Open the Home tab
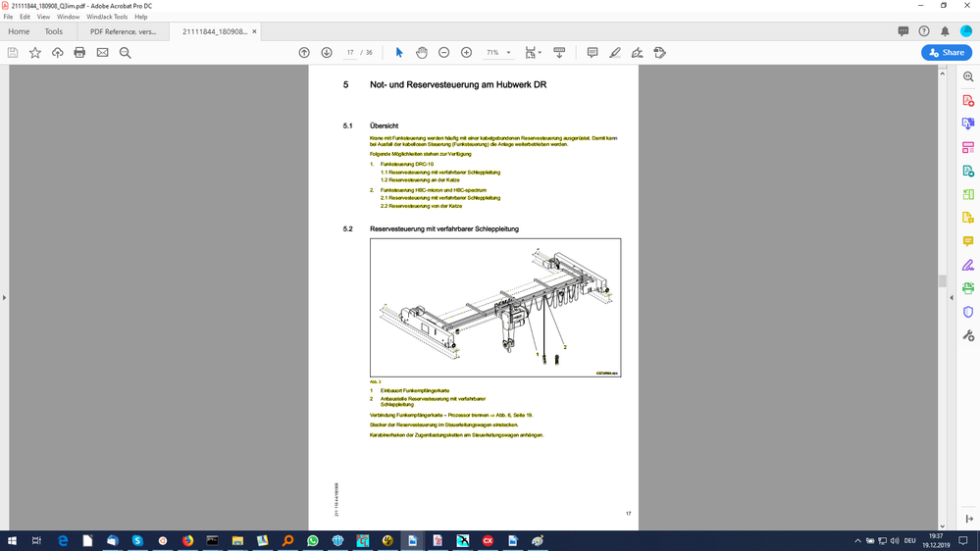 19,31
